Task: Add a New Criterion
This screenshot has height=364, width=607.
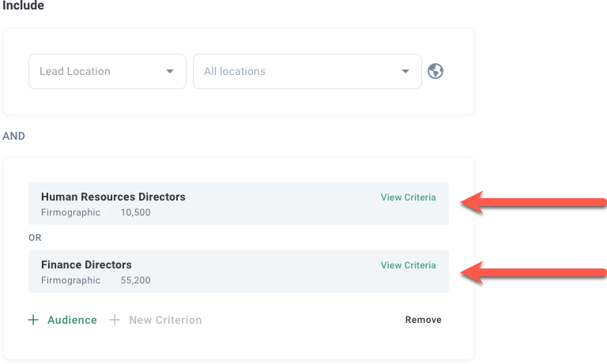Action: tap(165, 320)
